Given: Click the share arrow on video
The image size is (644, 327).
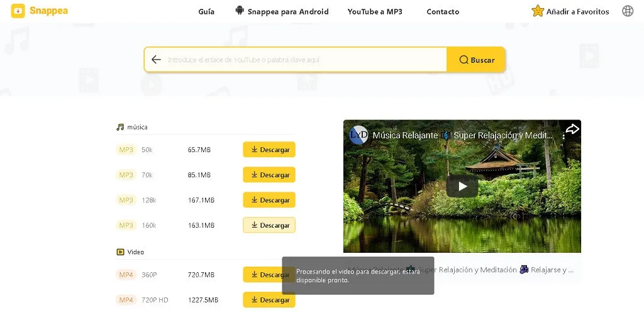Looking at the screenshot, I should pyautogui.click(x=571, y=130).
